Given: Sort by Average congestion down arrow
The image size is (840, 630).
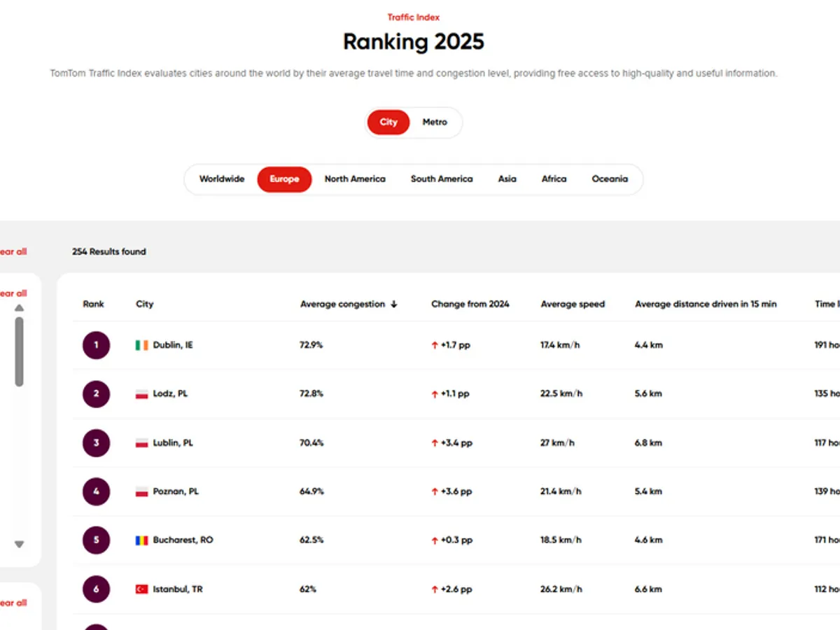Looking at the screenshot, I should tap(394, 304).
